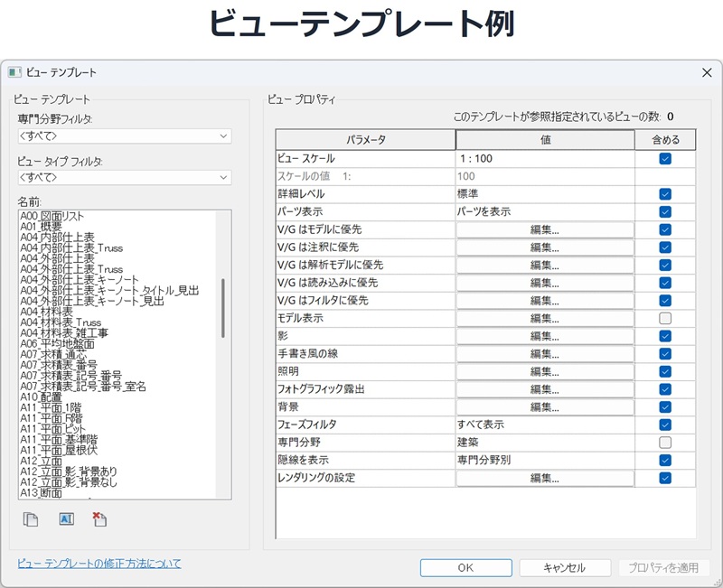723x588 pixels.
Task: Click 編集 for 手書き風の線
Action: pyautogui.click(x=545, y=354)
